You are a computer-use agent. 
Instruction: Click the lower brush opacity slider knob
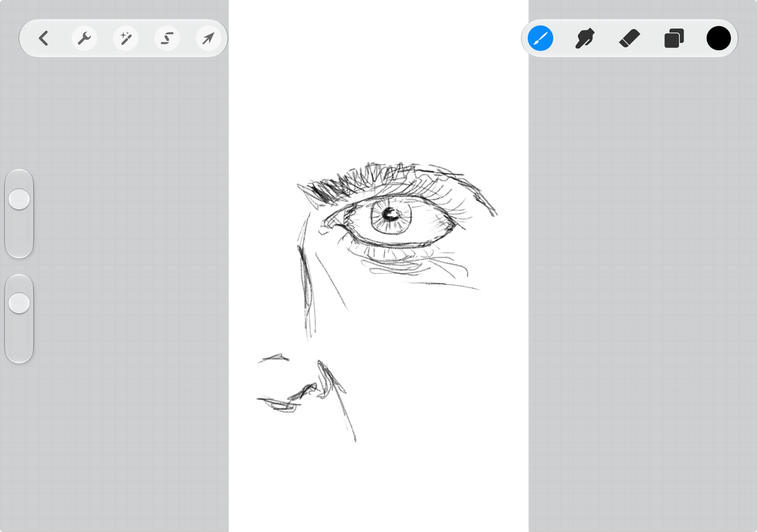[19, 303]
